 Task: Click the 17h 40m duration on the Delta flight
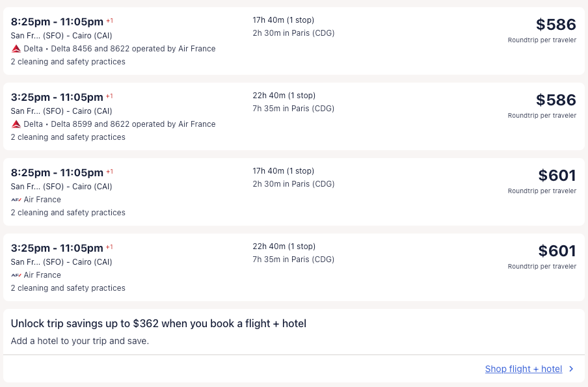(x=283, y=20)
